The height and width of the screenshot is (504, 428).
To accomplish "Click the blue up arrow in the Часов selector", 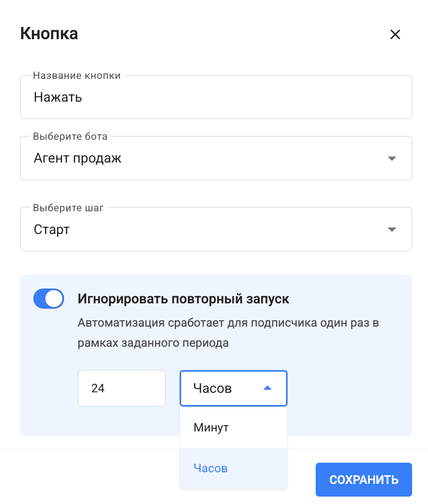I will pos(267,388).
